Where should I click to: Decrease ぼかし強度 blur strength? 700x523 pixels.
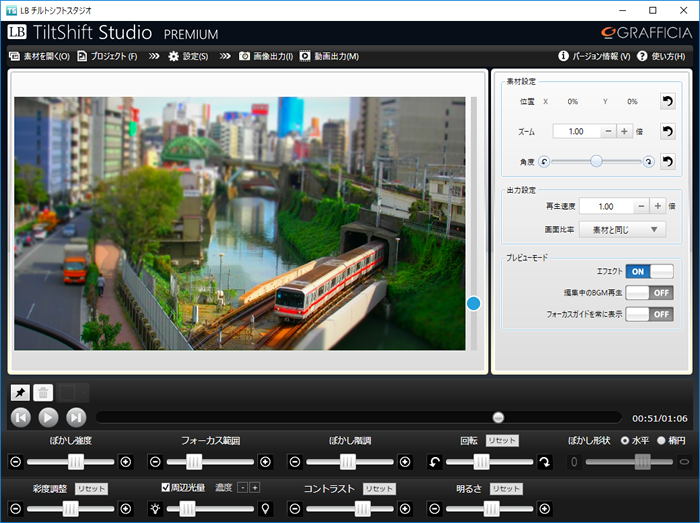point(16,462)
